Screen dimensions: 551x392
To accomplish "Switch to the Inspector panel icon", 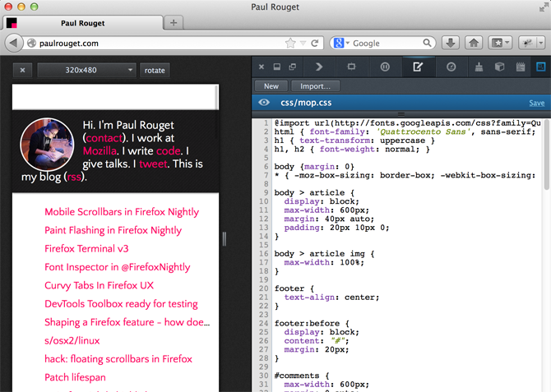I will [x=351, y=67].
